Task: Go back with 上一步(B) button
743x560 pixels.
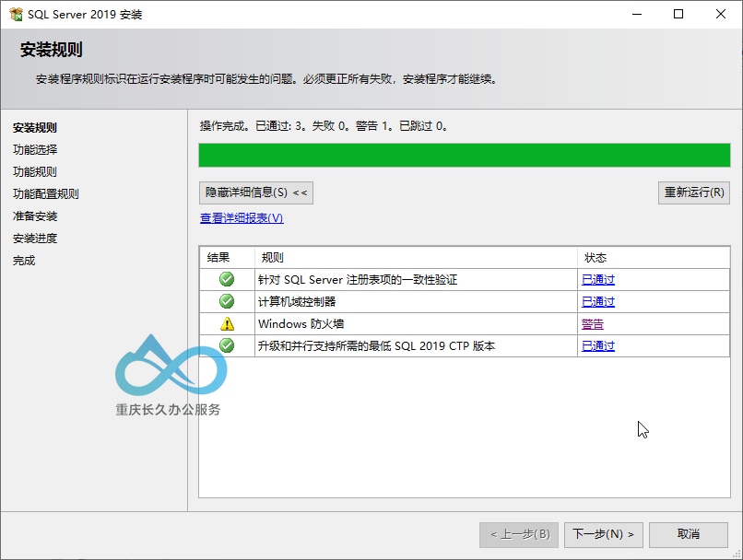Action: (519, 535)
